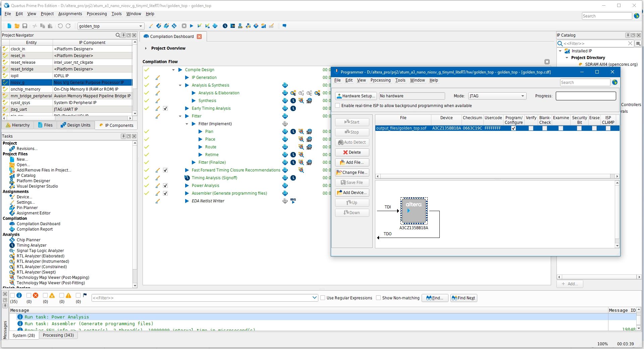
Task: Switch to the Files tab
Action: coord(45,125)
